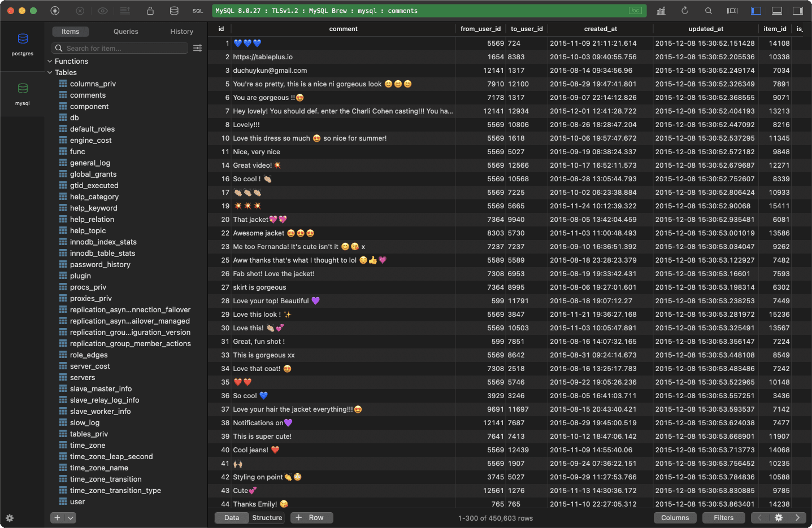Switch to the Queries tab
Image resolution: width=812 pixels, height=528 pixels.
(x=125, y=31)
